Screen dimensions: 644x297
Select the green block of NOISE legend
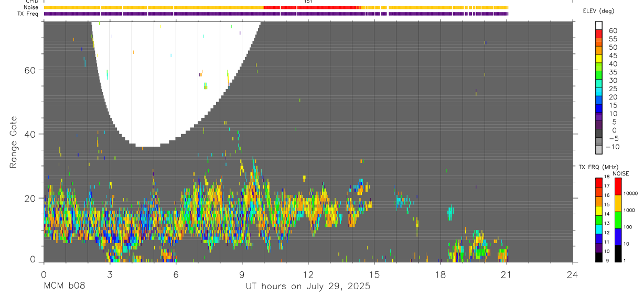coord(618,220)
